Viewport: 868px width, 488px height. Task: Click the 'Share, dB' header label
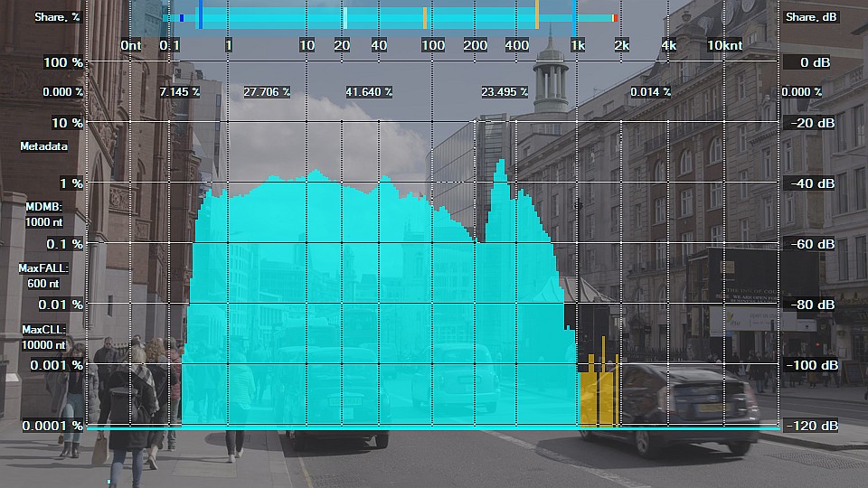809,17
